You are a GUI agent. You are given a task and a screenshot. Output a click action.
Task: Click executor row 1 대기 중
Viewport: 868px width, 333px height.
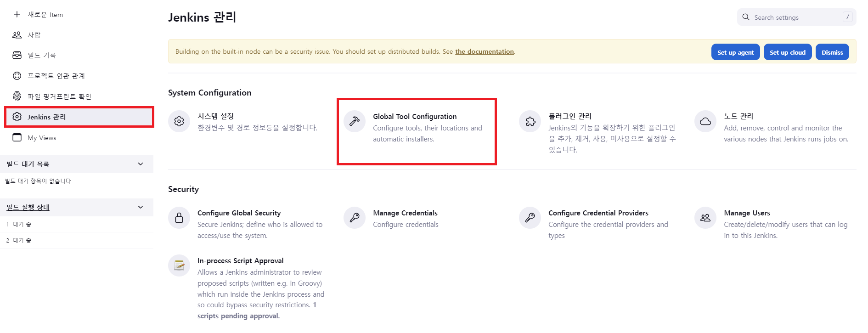tap(77, 224)
